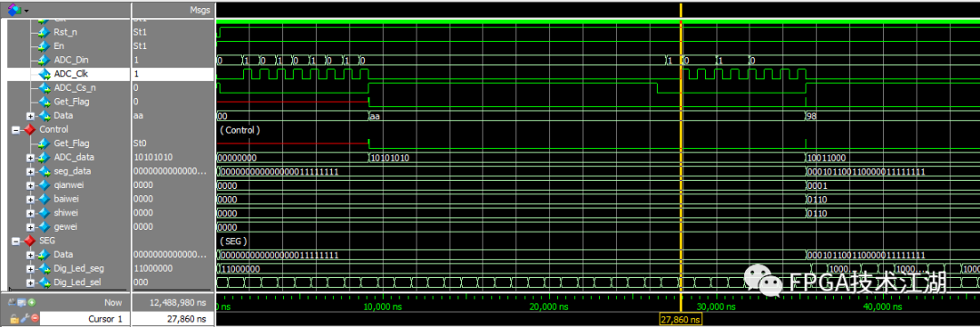Collapse the Control group

pos(15,129)
